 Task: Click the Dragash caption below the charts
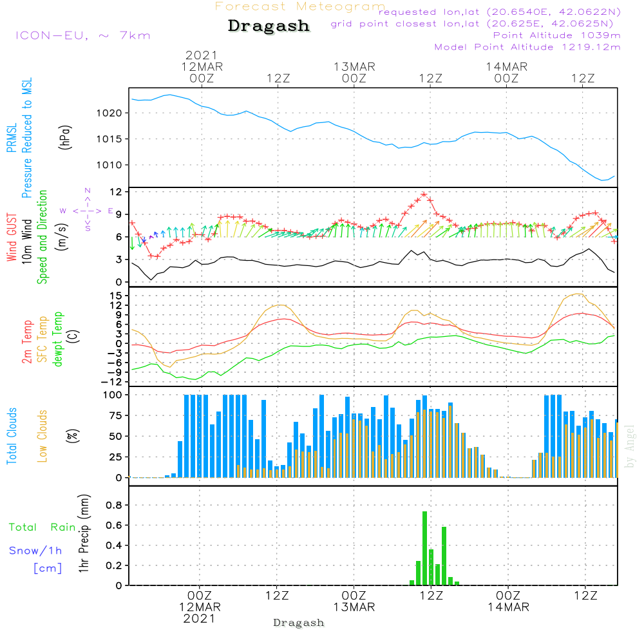(299, 623)
